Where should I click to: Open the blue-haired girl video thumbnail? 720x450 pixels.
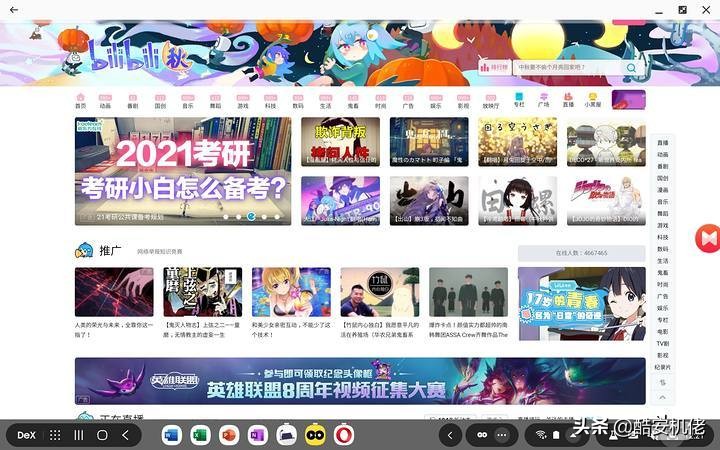coord(340,201)
